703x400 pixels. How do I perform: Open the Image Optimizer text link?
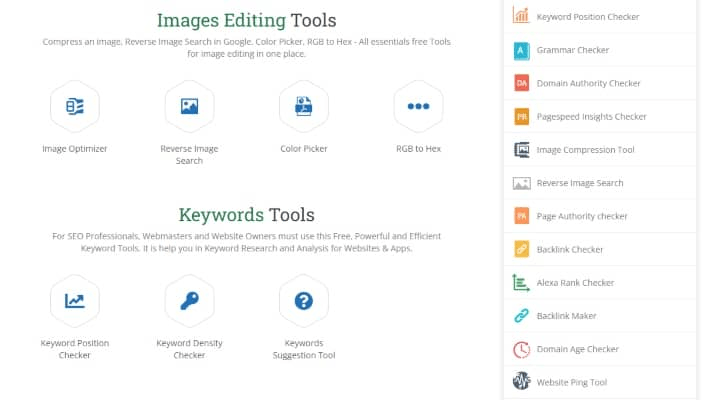click(x=75, y=149)
